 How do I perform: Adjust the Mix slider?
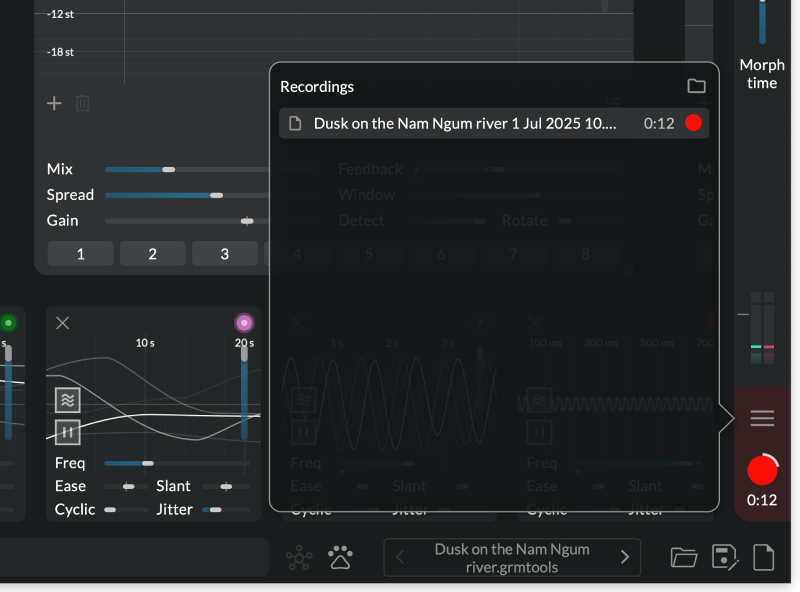click(168, 169)
